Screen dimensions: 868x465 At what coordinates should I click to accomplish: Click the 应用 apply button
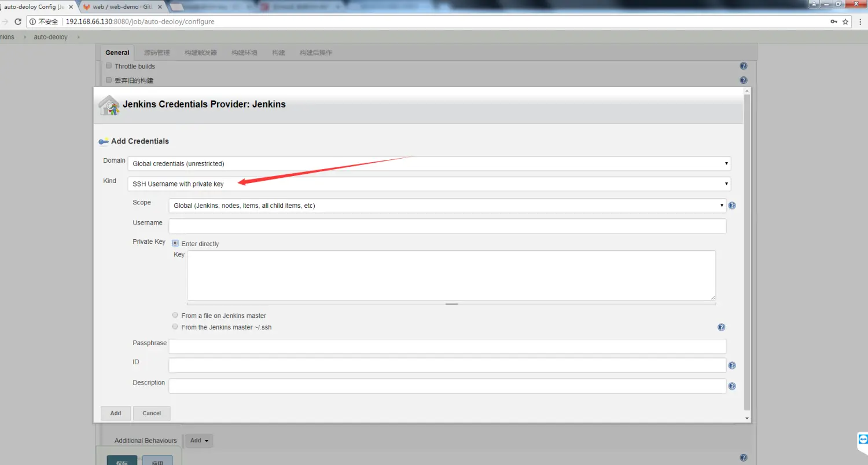click(157, 460)
